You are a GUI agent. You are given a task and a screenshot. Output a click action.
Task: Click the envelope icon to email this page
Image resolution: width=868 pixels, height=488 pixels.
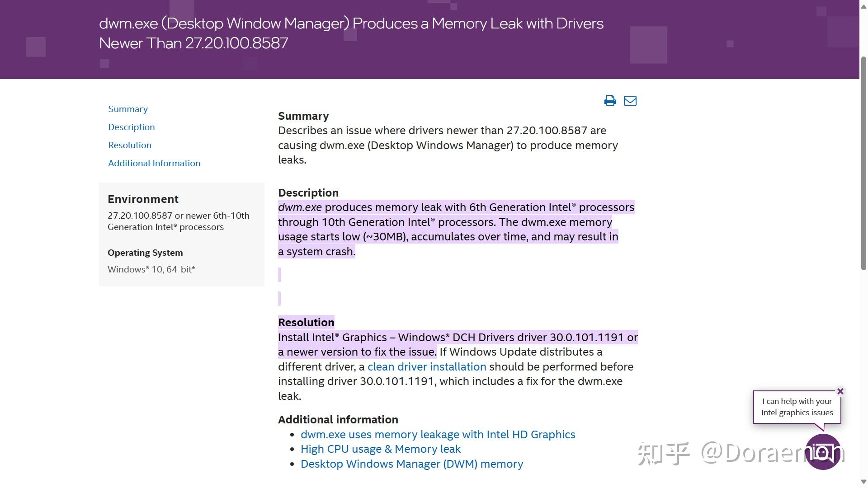coord(630,100)
